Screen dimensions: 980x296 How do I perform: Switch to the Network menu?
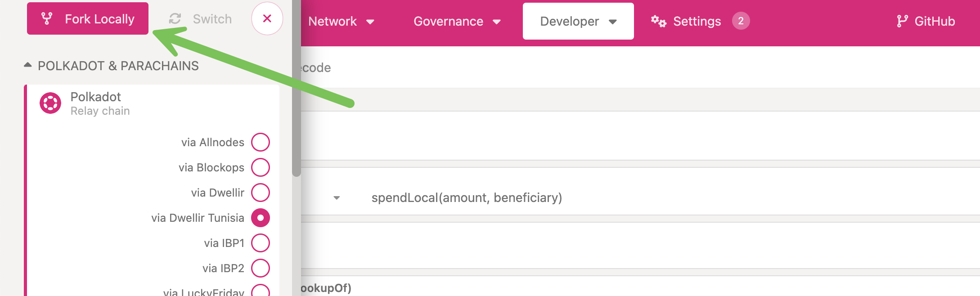(x=333, y=21)
